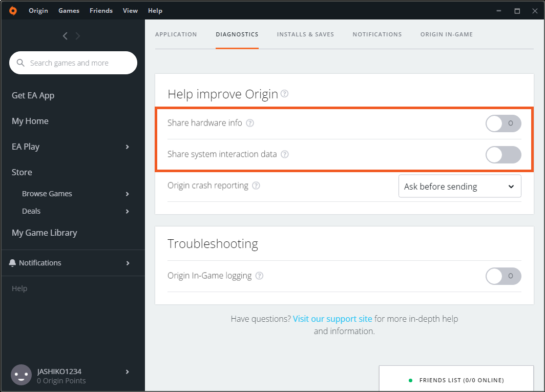
Task: Click the search magnifier icon
Action: point(20,63)
